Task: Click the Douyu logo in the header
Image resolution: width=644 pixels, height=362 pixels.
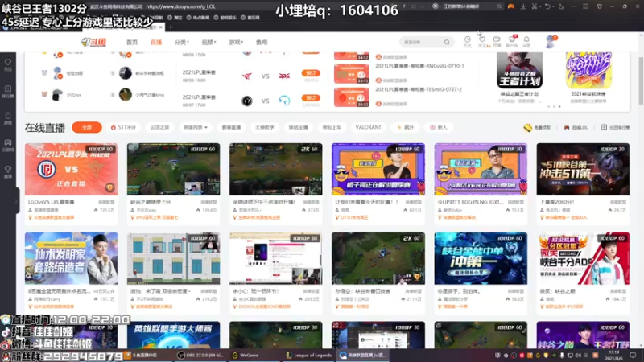Action: 93,42
